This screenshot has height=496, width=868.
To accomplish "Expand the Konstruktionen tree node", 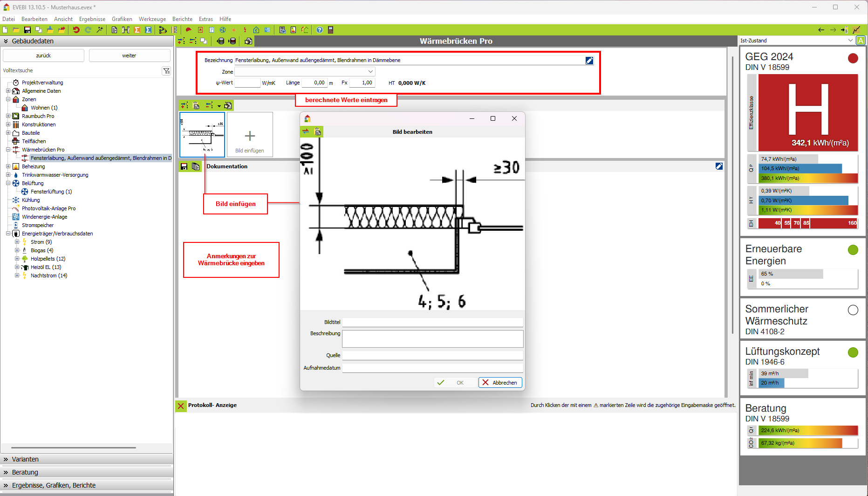I will [8, 124].
